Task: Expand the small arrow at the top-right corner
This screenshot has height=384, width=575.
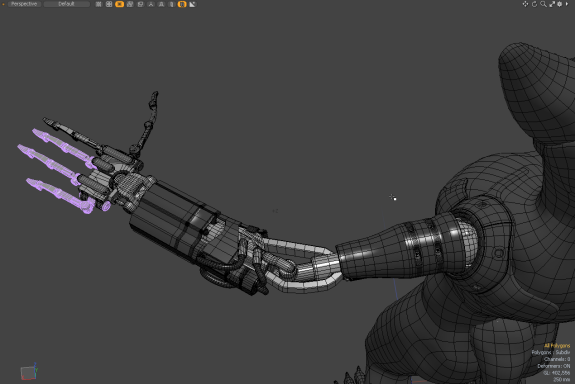Action: 567,4
